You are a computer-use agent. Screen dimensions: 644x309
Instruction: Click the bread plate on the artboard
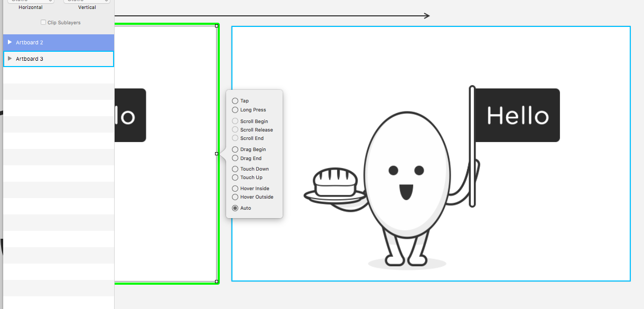pos(335,186)
